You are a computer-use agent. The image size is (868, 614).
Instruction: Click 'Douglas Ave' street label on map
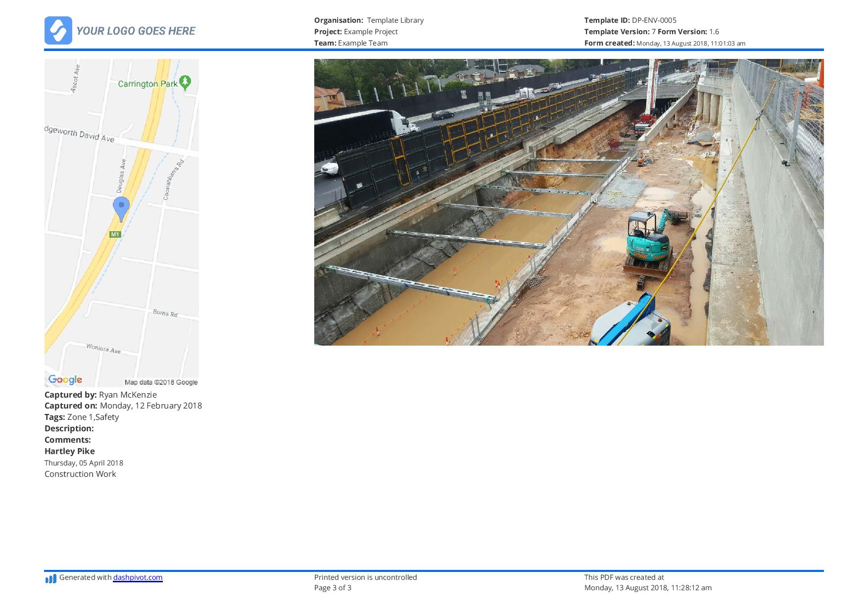(x=121, y=176)
